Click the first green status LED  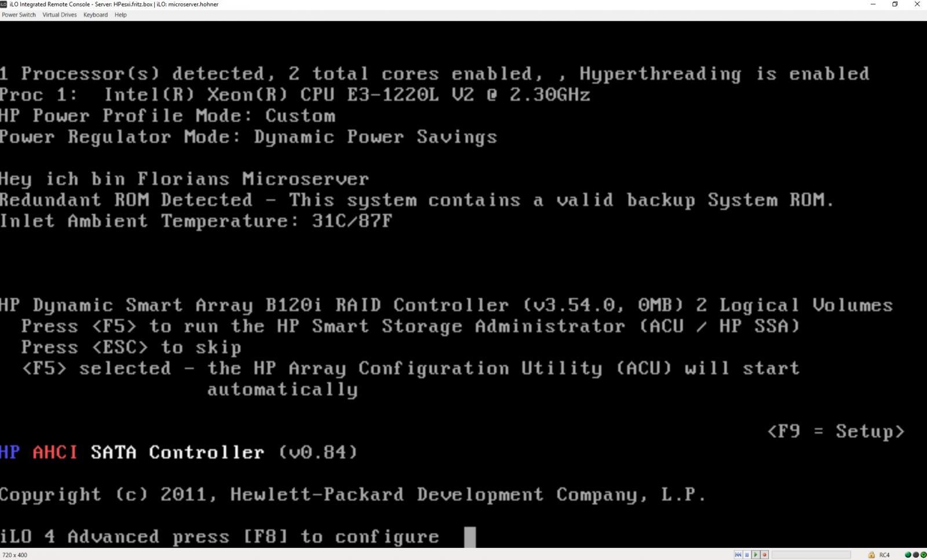pyautogui.click(x=908, y=555)
